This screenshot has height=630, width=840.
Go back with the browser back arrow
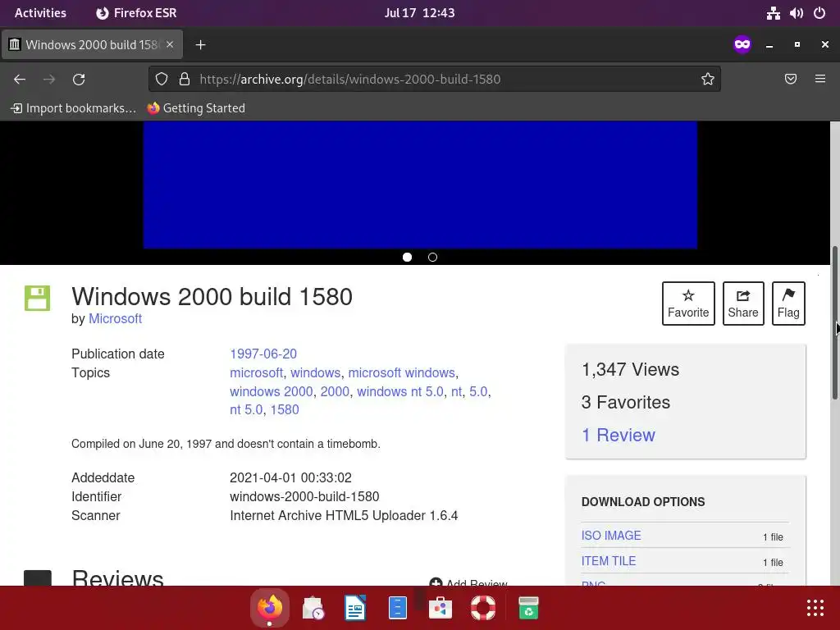20,80
